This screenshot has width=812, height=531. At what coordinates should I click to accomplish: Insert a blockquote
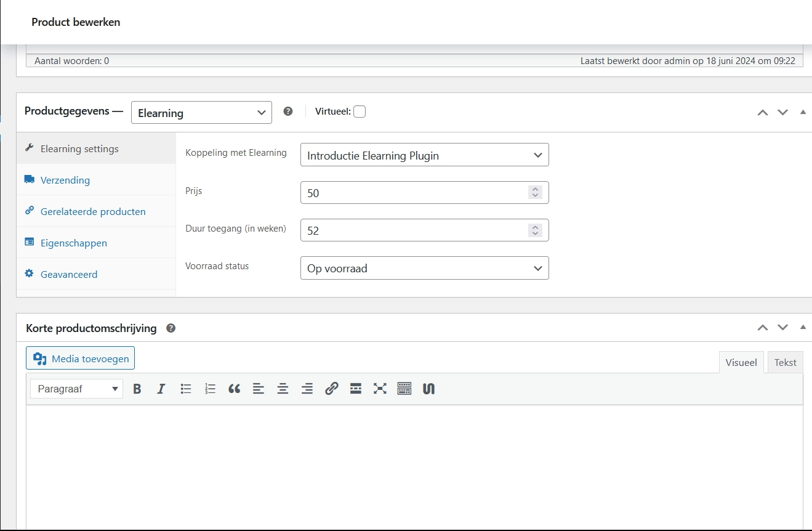point(234,389)
